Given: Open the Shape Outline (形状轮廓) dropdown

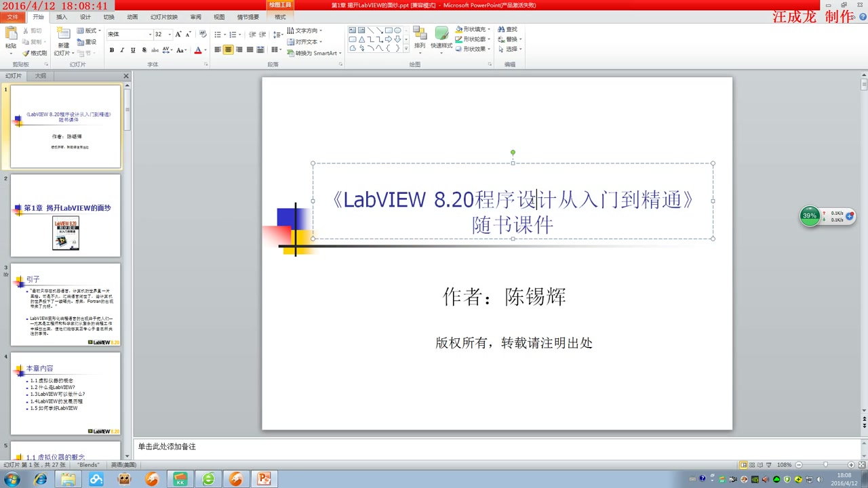Looking at the screenshot, I should point(473,39).
